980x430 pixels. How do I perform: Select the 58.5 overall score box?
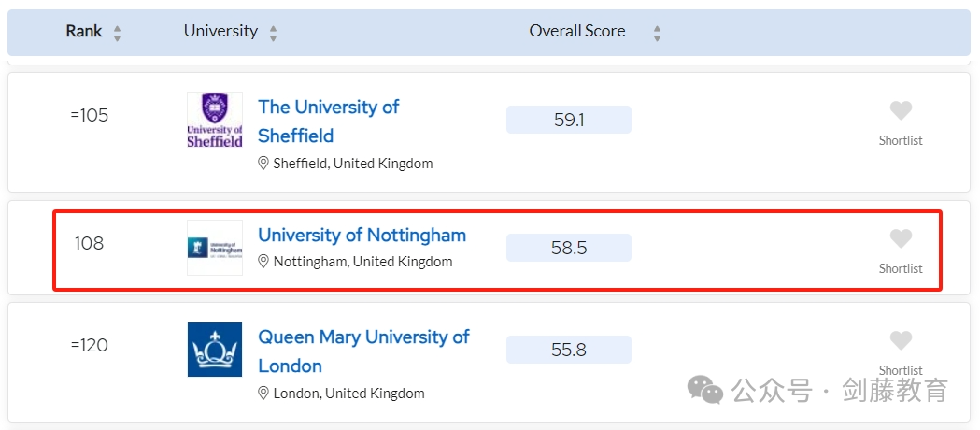coord(569,248)
